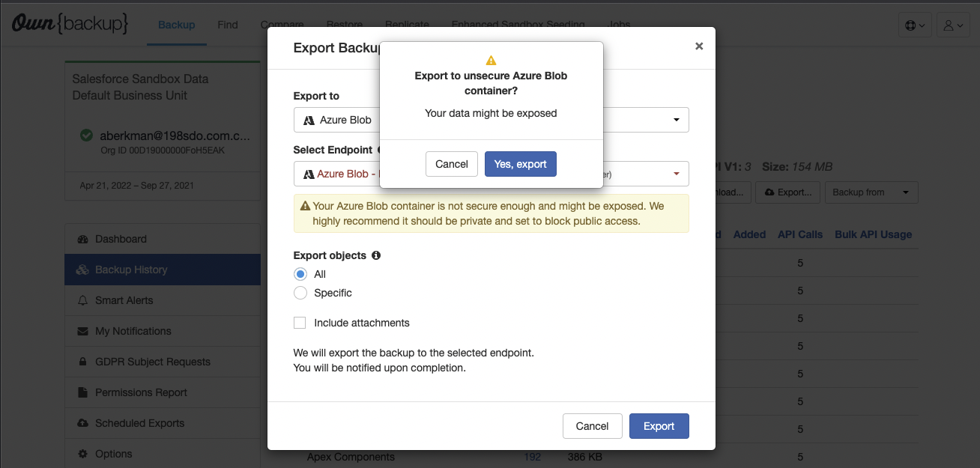
Task: Enable the Include attachments checkbox
Action: (x=300, y=323)
